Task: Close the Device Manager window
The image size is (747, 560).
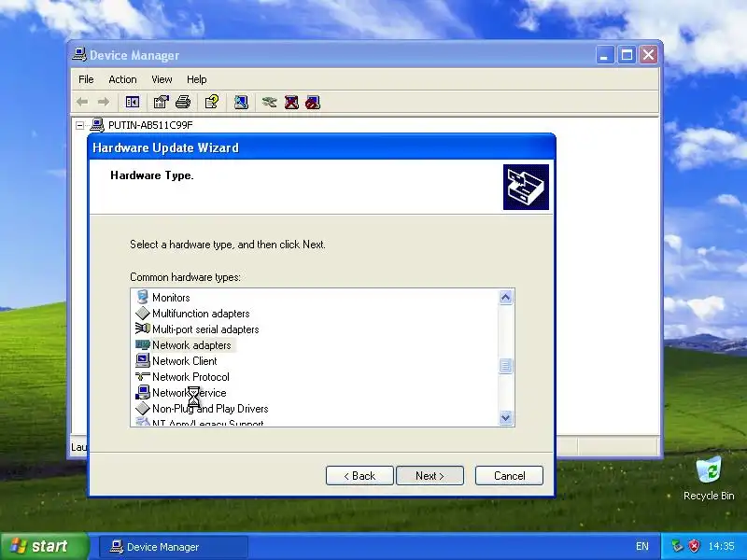Action: pyautogui.click(x=648, y=55)
